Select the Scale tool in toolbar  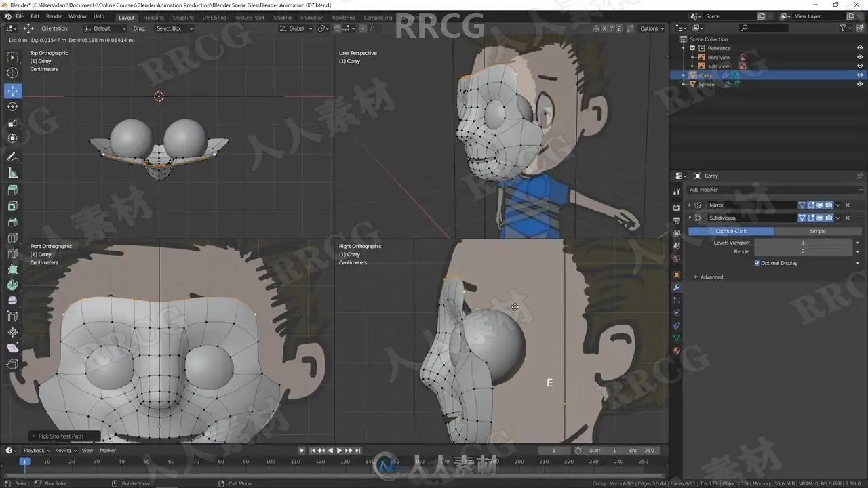click(x=13, y=123)
